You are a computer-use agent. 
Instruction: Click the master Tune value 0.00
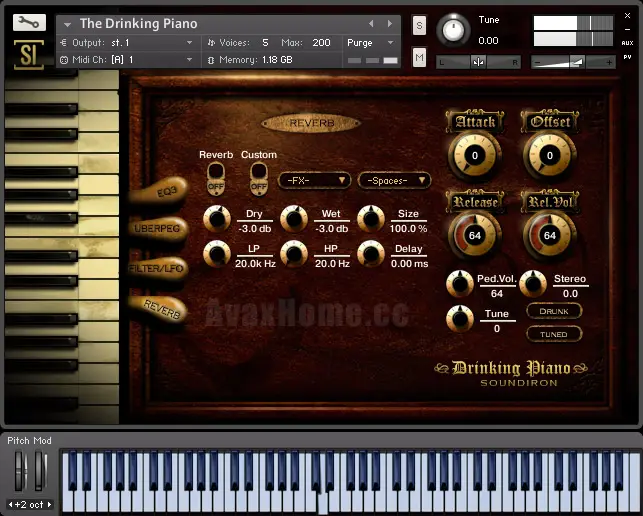pos(488,41)
